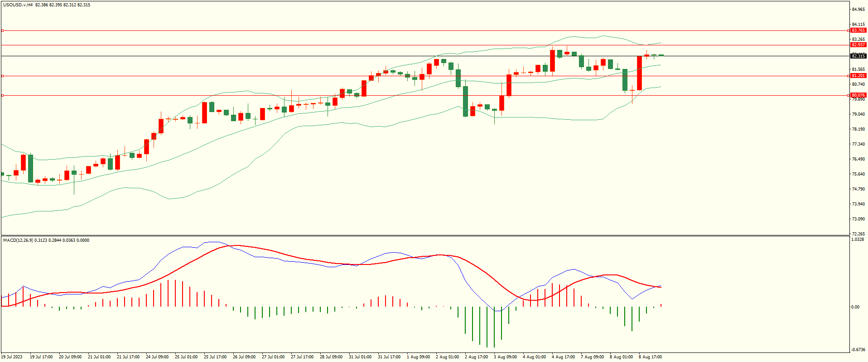Select the 1.0328 MACD scale label
868x362 pixels.
point(858,240)
